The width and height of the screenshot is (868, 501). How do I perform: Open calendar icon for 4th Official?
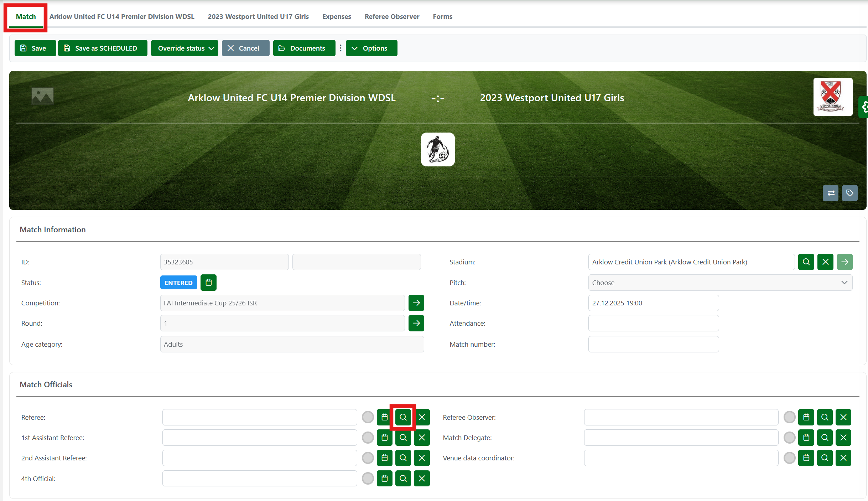click(x=384, y=479)
